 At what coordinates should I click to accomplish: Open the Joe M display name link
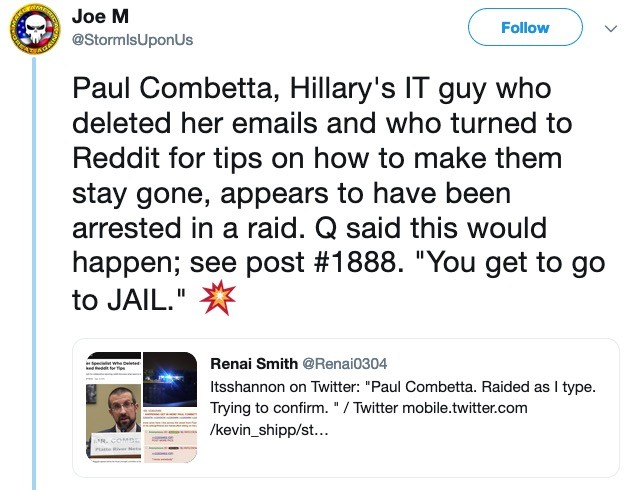click(97, 17)
